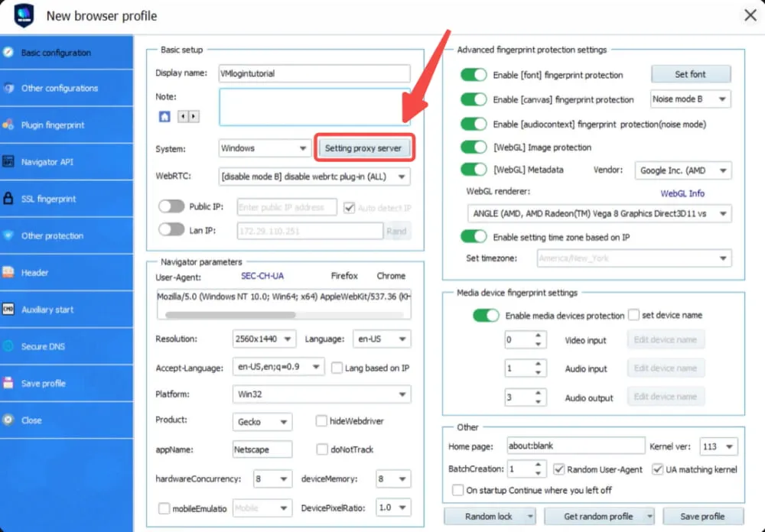
Task: Uncheck UA matching kernel checkbox
Action: [x=658, y=469]
